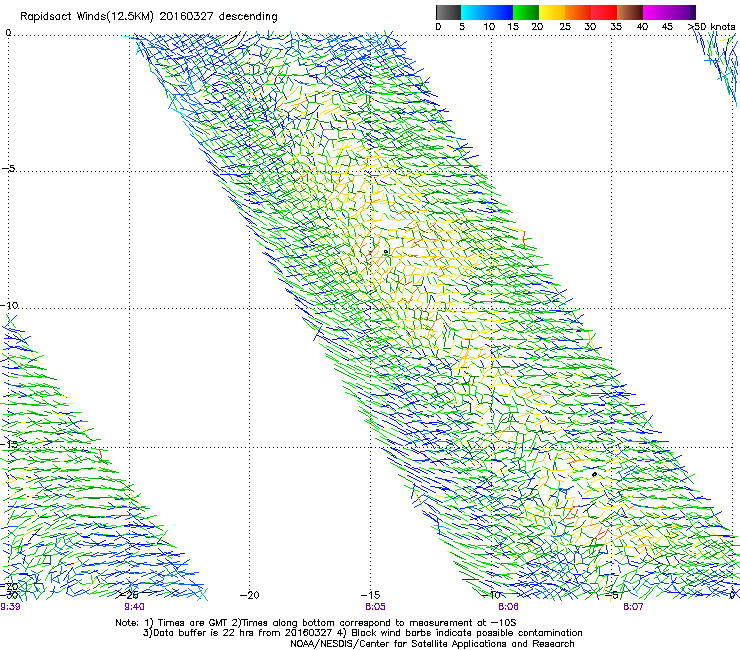Screen dimensions: 740x650
Task: Click the -25 longitude label on bottom axis
Action: tap(129, 595)
